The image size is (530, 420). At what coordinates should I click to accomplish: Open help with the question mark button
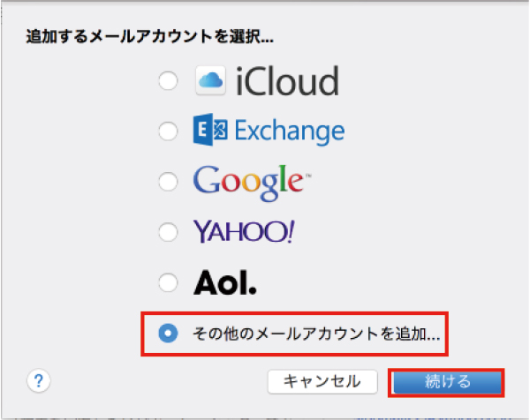point(39,380)
